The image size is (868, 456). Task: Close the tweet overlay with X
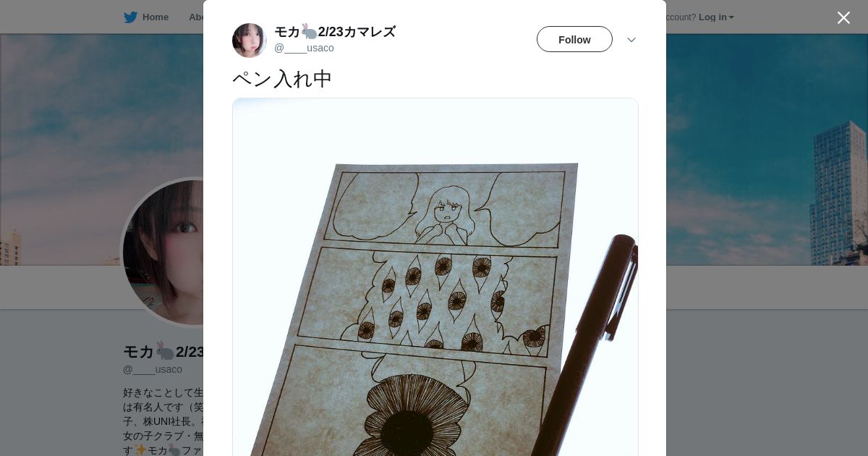[x=843, y=17]
